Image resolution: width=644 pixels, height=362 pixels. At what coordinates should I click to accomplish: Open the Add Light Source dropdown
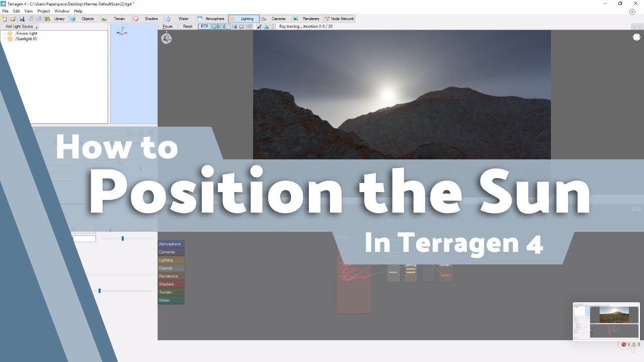pyautogui.click(x=19, y=27)
